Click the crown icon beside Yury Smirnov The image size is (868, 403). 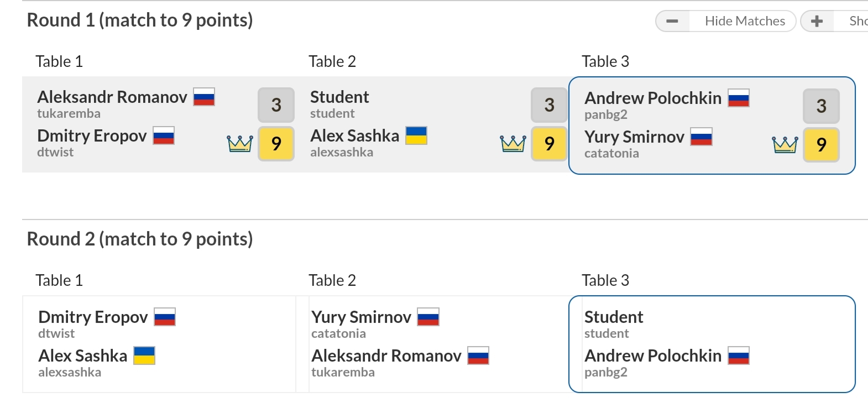[785, 145]
